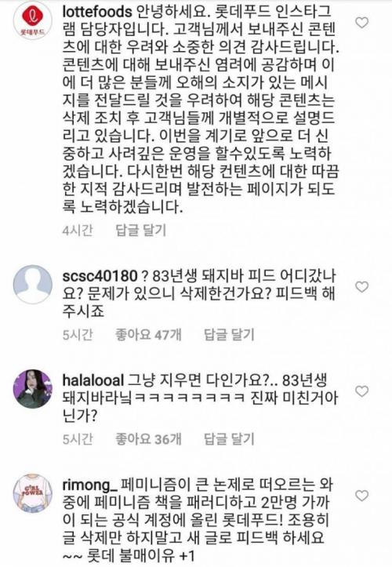Click the scsc40180 username
This screenshot has height=567, width=392.
(x=100, y=276)
